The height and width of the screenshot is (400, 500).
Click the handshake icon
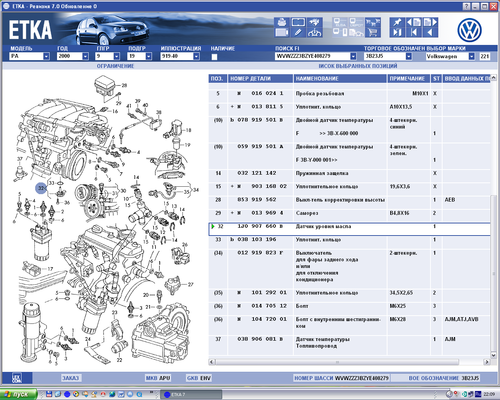click(x=314, y=22)
